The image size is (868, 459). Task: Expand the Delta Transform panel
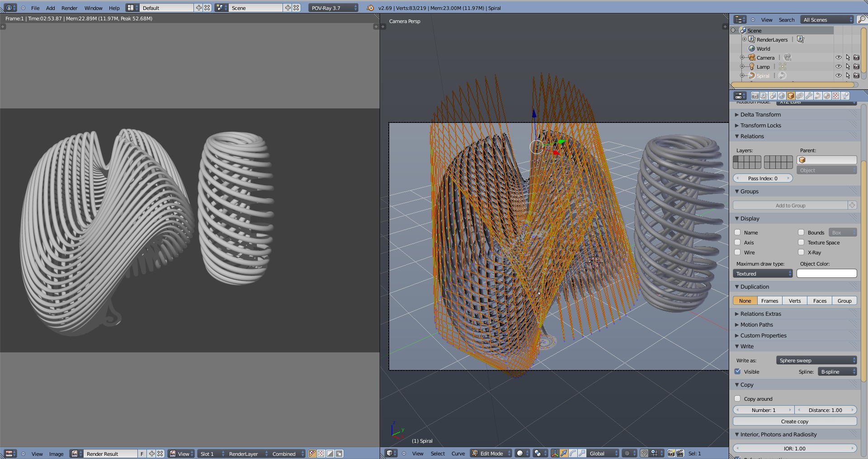click(x=760, y=115)
